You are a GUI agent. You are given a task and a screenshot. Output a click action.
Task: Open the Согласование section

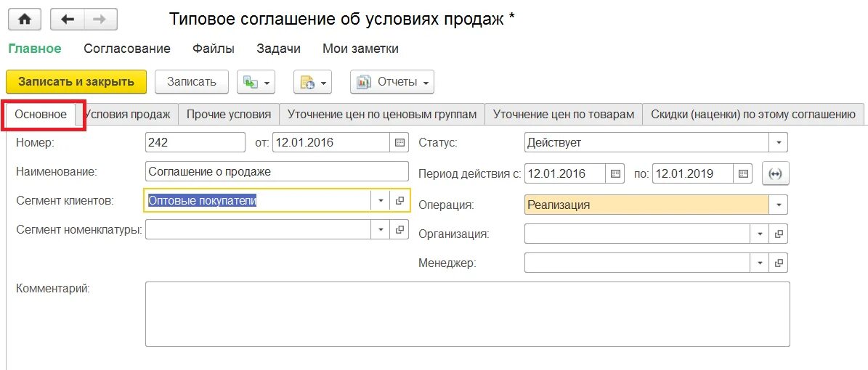click(127, 49)
